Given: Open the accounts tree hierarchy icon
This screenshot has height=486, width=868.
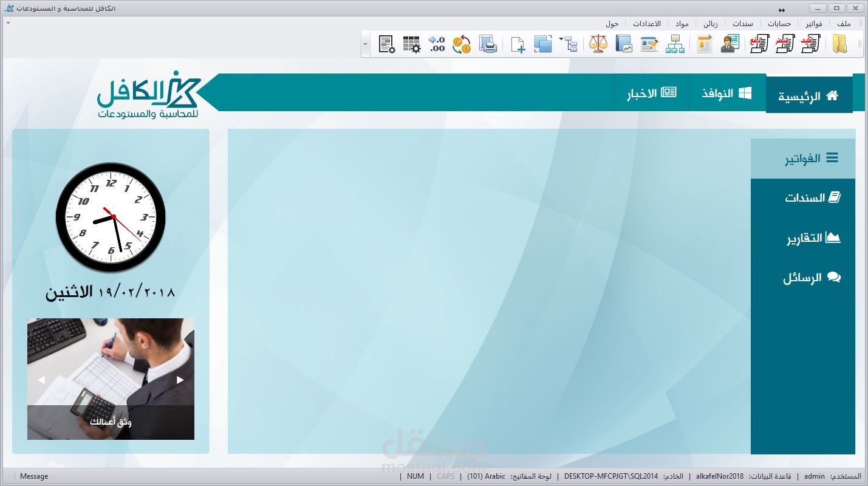Looking at the screenshot, I should click(675, 44).
